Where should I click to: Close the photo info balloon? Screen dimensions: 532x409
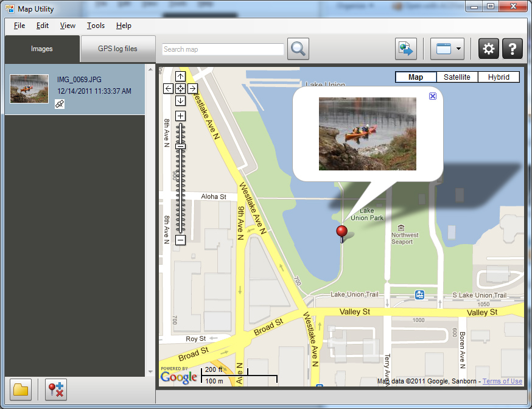pos(433,96)
